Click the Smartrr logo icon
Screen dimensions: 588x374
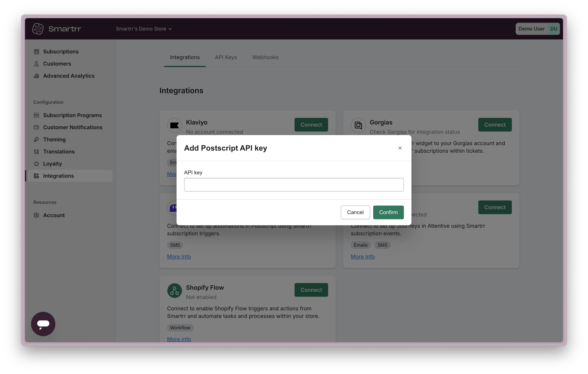click(x=38, y=29)
